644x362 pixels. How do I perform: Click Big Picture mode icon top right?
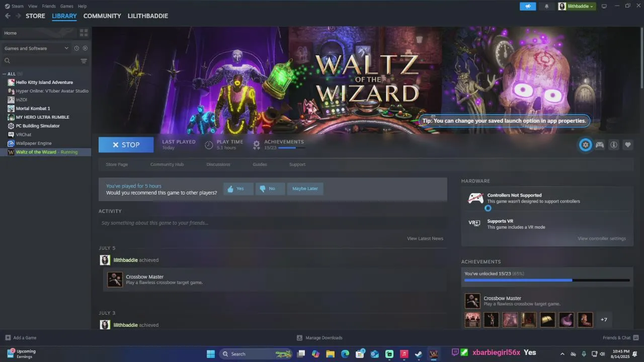[x=604, y=6]
